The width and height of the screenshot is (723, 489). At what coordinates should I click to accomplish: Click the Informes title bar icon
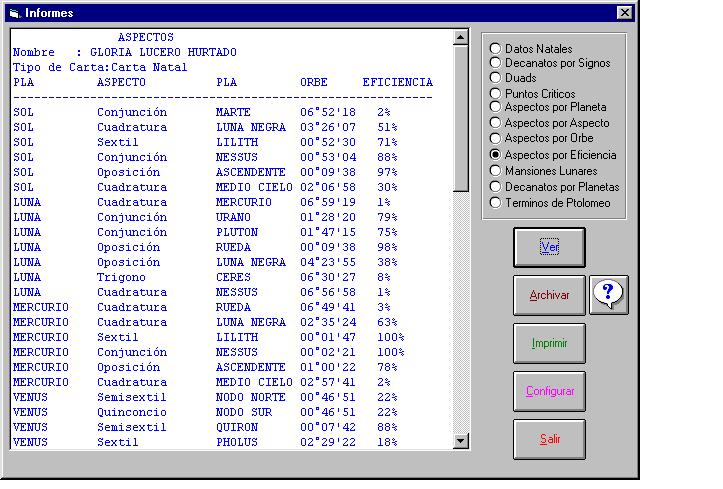coord(13,13)
